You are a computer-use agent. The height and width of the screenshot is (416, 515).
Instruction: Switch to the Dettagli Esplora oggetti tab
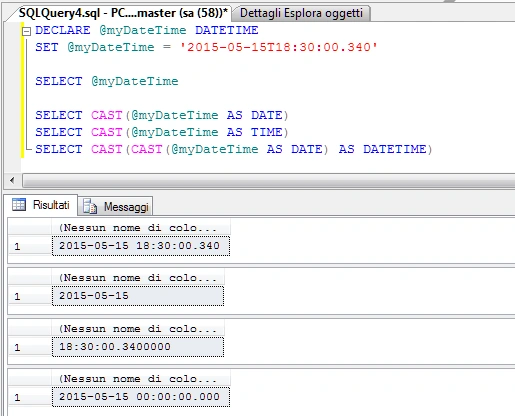point(301,13)
